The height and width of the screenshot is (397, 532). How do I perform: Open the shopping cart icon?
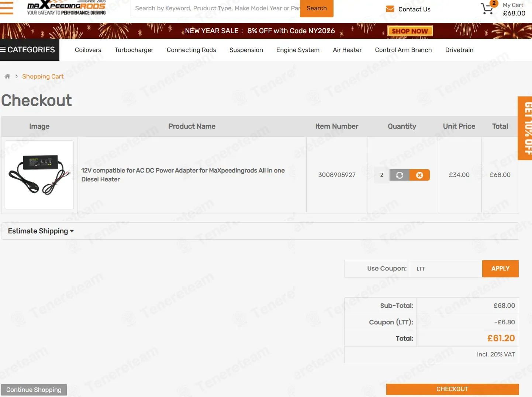pyautogui.click(x=488, y=8)
